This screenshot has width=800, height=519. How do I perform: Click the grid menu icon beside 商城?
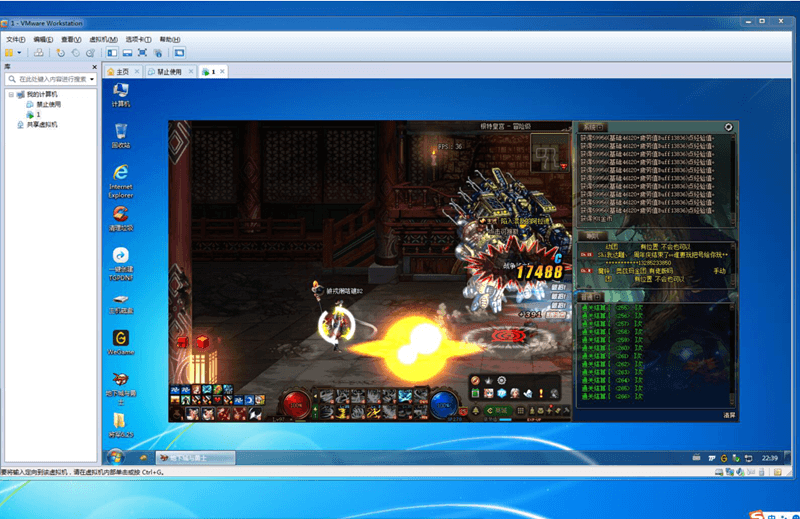pos(520,410)
